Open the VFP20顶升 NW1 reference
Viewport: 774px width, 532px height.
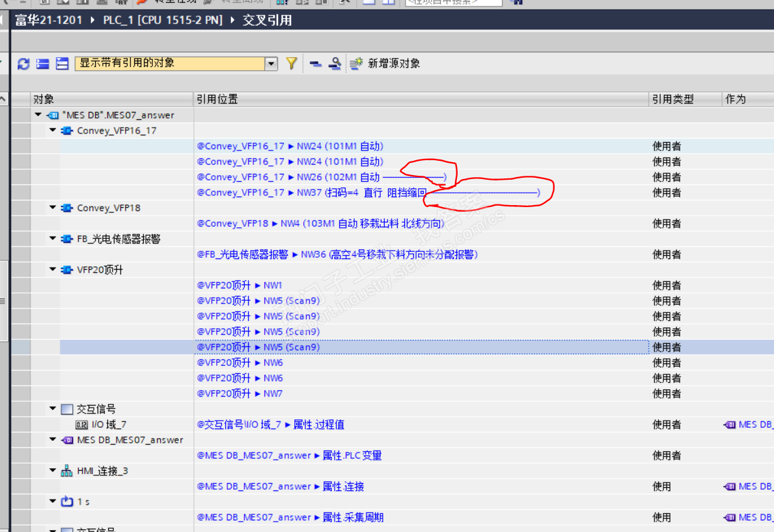[x=240, y=285]
